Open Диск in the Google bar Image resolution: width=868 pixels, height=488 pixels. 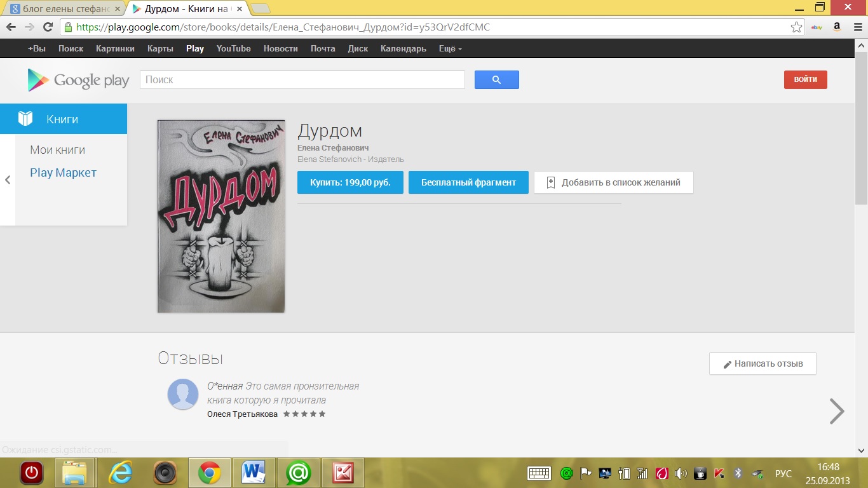tap(358, 48)
